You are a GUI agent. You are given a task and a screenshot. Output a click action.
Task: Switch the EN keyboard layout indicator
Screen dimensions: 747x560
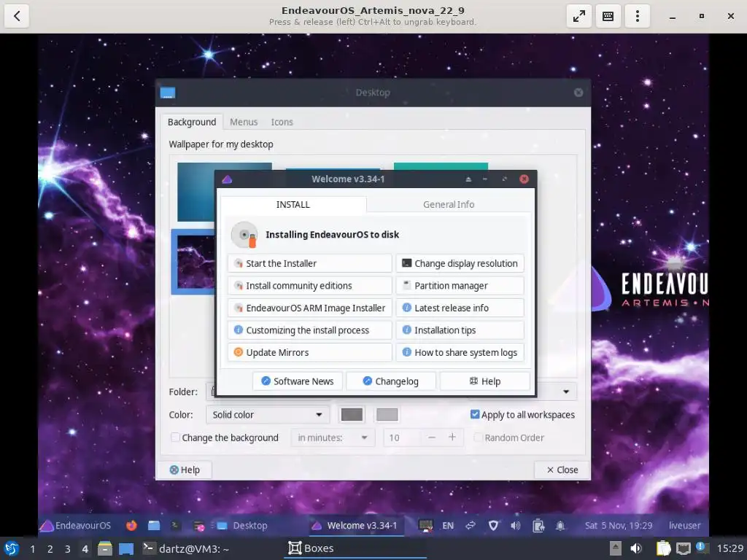[448, 525]
